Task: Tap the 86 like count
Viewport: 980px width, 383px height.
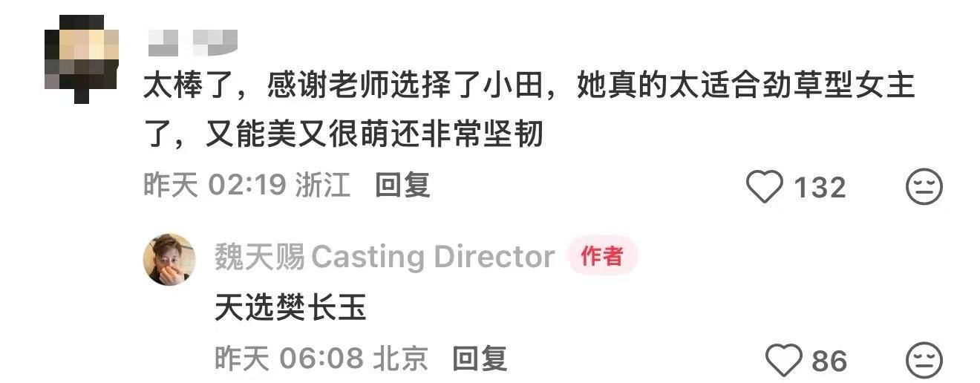Action: [829, 361]
